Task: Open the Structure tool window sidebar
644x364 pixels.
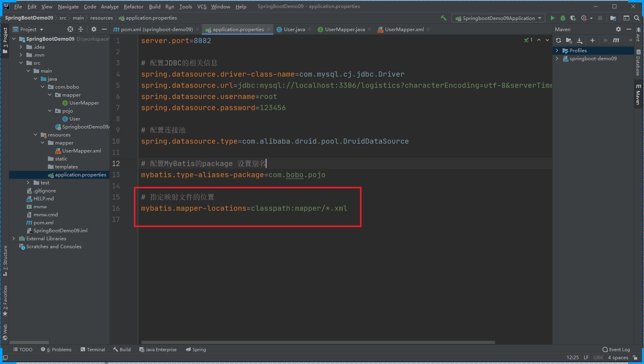Action: point(5,261)
